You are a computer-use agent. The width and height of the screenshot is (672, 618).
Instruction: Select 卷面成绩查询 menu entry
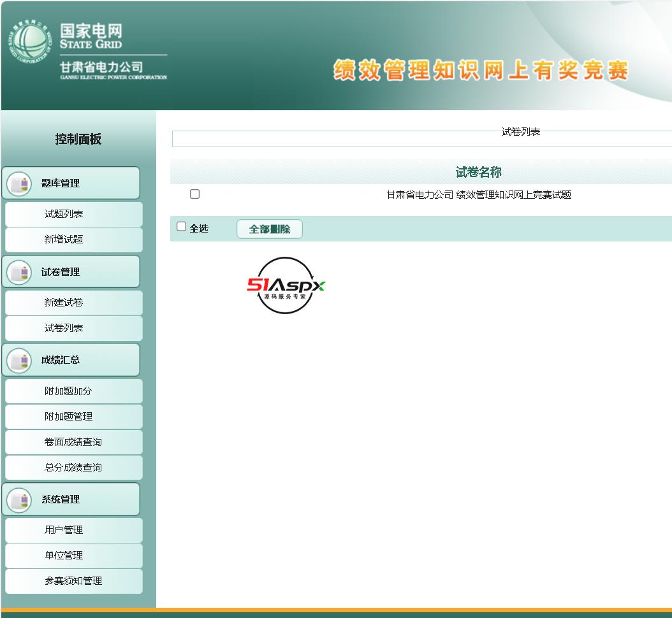pos(73,442)
